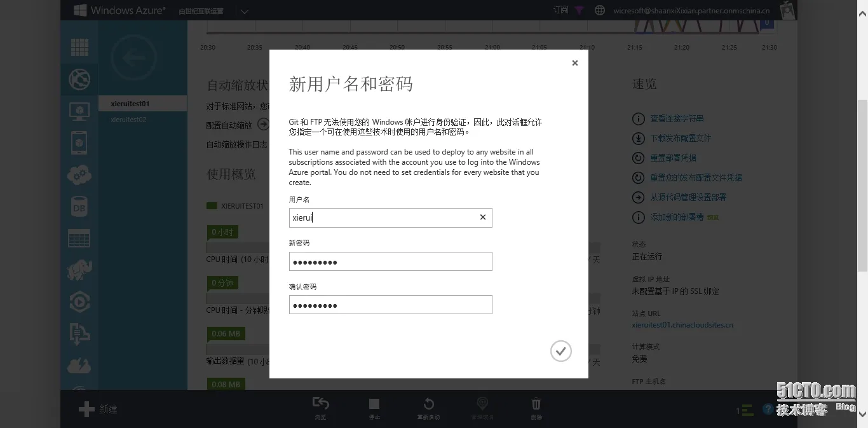Click the info icon beside 查看连接字符串

(x=639, y=119)
